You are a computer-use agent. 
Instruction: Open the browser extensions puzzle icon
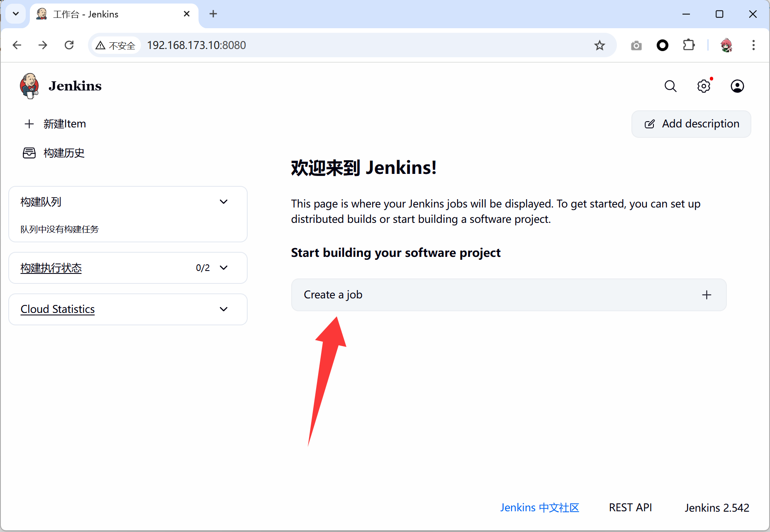[689, 45]
